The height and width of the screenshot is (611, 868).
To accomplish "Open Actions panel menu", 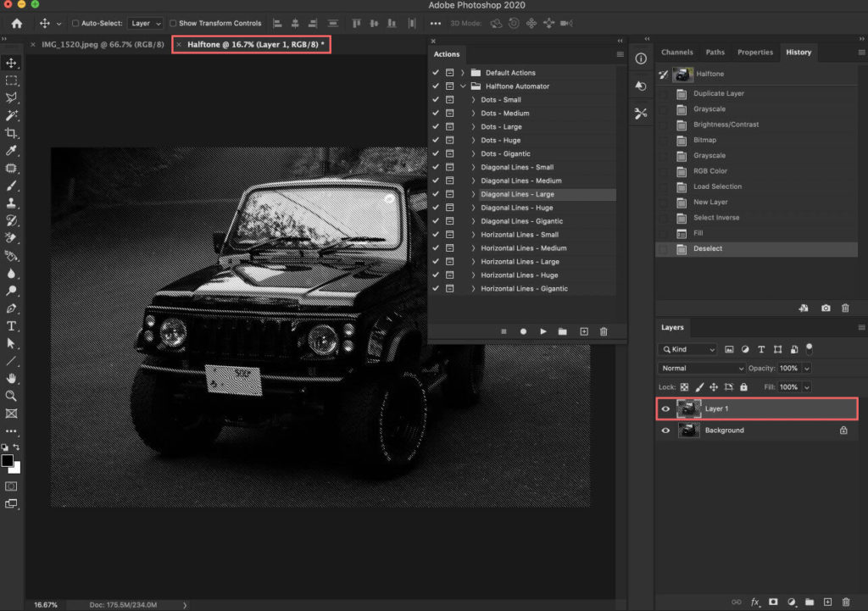I will 620,54.
